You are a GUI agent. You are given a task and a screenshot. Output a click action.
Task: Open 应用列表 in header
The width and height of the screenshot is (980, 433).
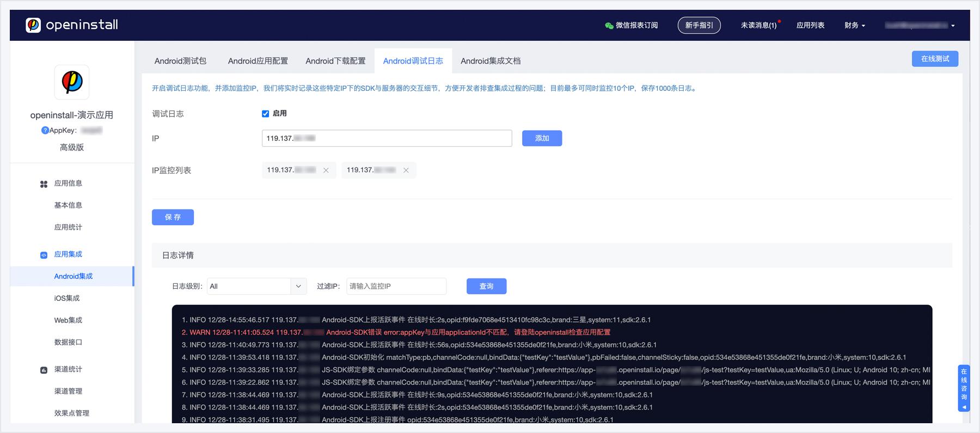810,26
